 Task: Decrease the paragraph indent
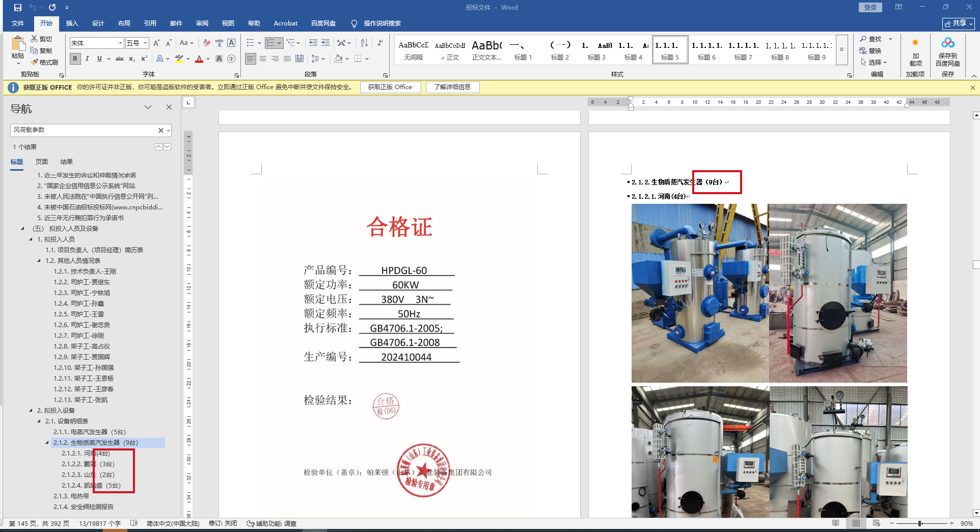point(313,43)
